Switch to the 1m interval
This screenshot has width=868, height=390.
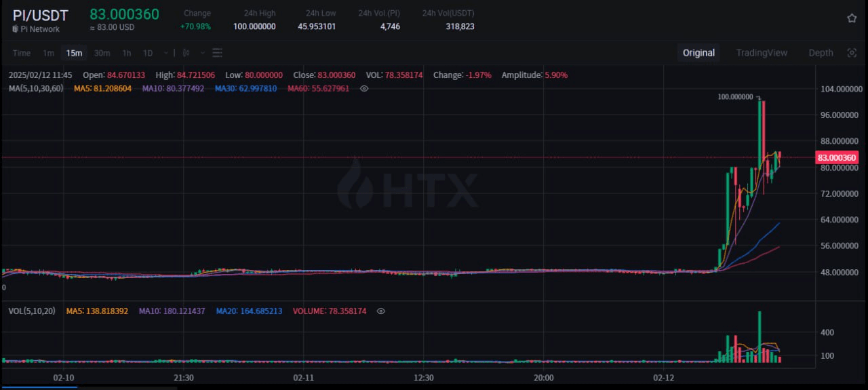pos(48,53)
